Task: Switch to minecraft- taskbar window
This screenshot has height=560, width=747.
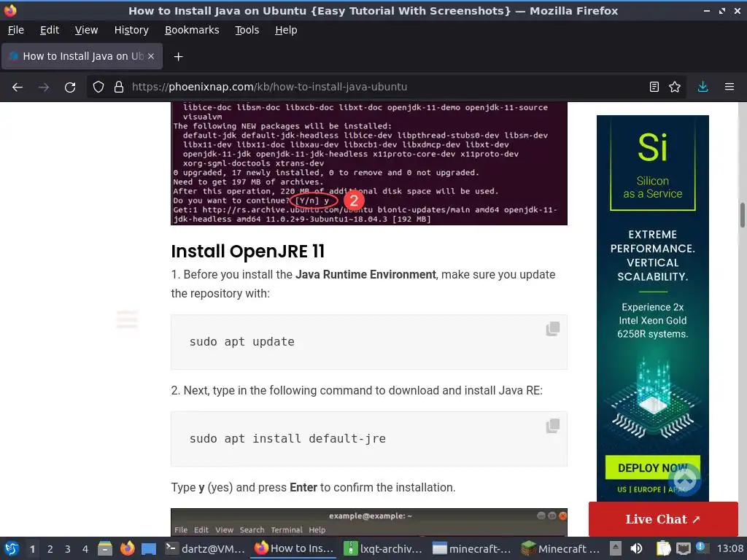Action: (x=473, y=548)
